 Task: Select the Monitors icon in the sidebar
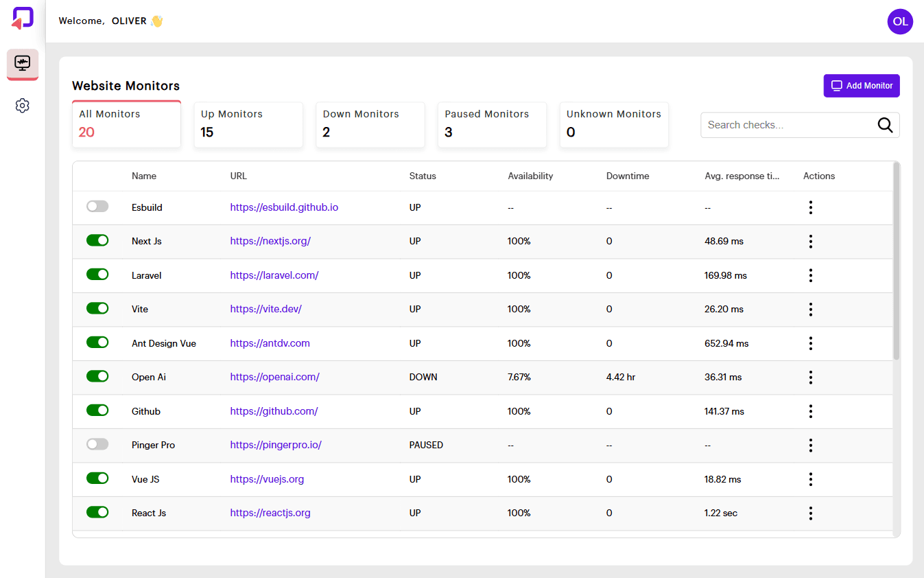22,64
